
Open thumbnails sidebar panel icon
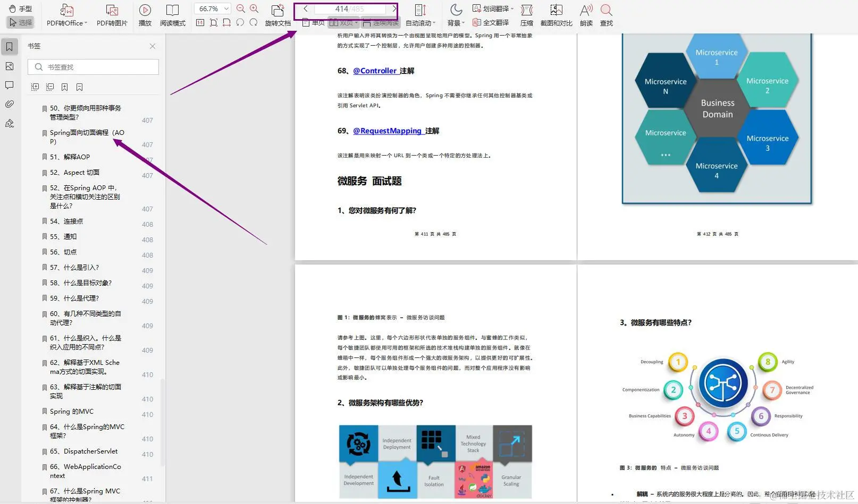pos(10,66)
